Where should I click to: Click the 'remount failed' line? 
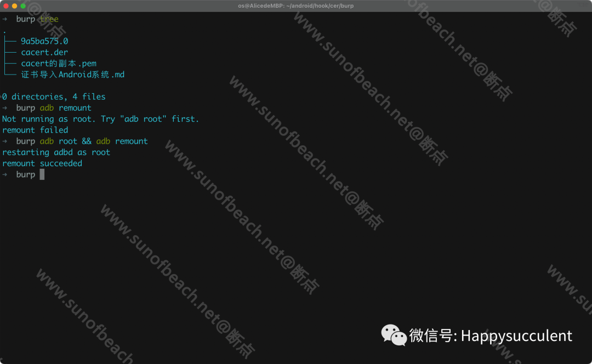click(35, 130)
